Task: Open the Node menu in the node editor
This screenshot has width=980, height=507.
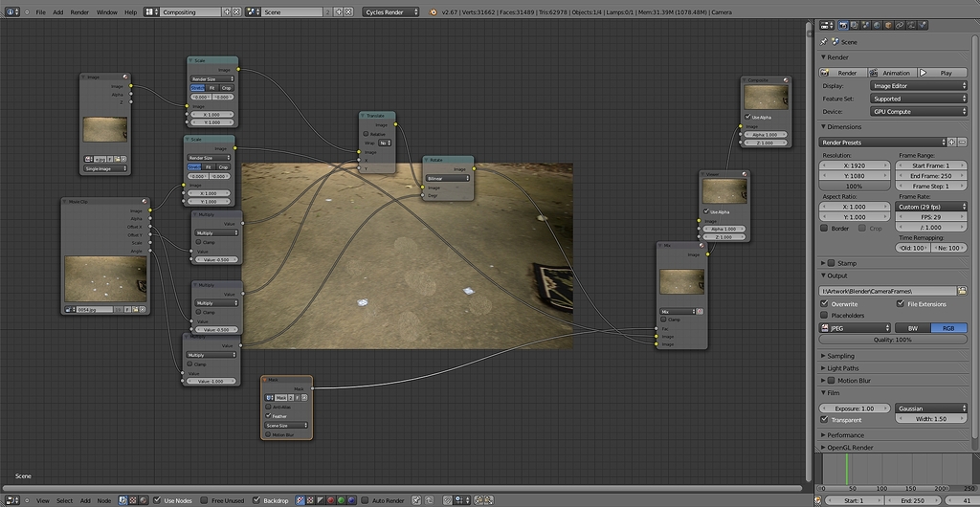Action: click(104, 500)
